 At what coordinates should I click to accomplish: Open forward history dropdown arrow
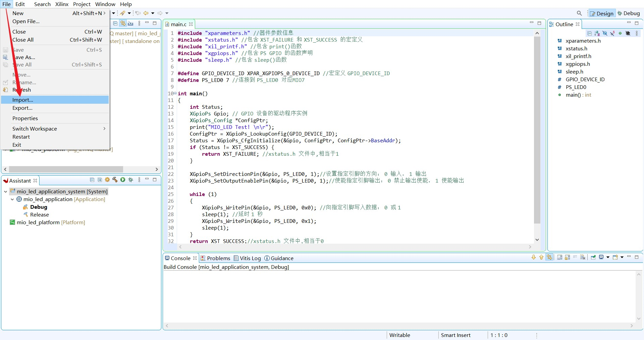point(167,13)
